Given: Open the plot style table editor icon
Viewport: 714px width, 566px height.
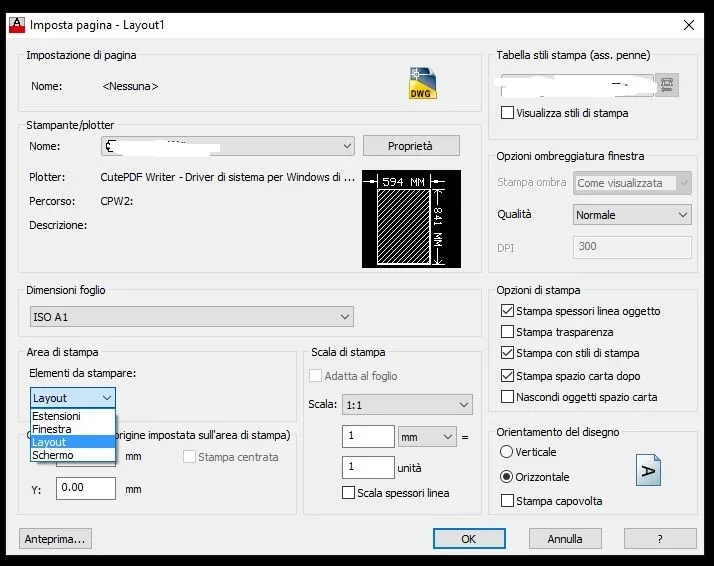Looking at the screenshot, I should point(667,85).
